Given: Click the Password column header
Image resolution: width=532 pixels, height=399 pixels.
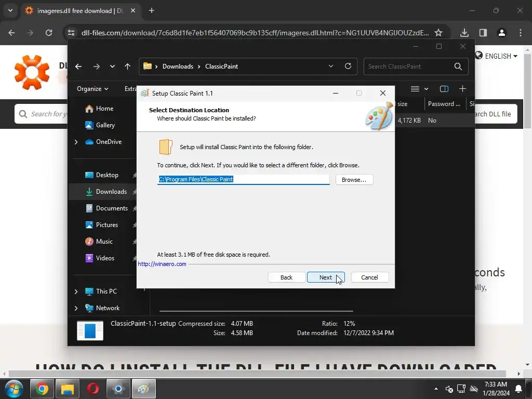Looking at the screenshot, I should pyautogui.click(x=444, y=104).
